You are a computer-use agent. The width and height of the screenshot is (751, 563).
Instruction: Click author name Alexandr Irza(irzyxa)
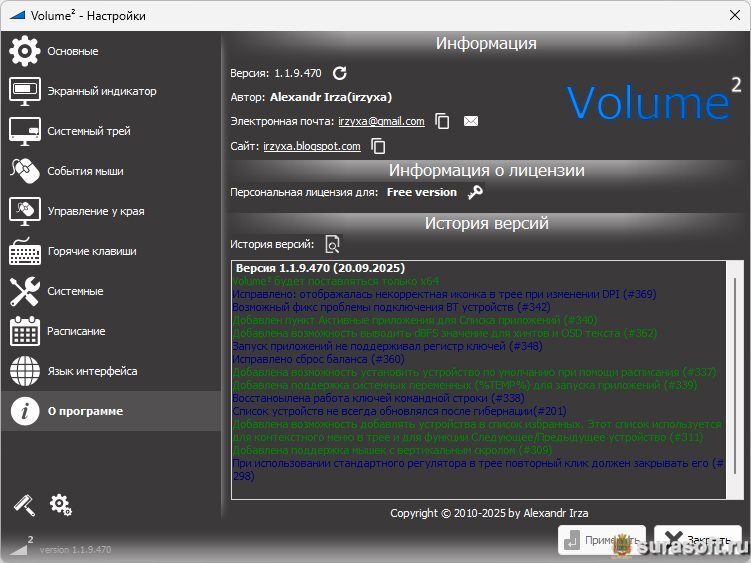[331, 97]
